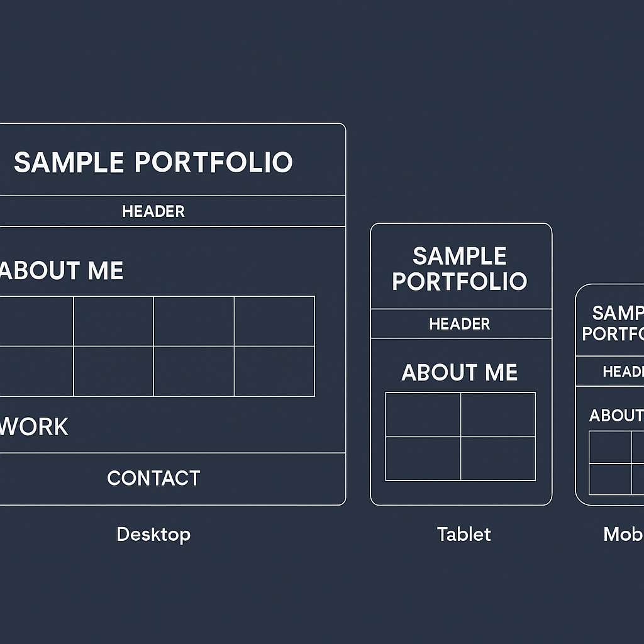Select the top-right grid cell in Tablet layout
Viewport: 644px width, 644px height.
[x=498, y=414]
